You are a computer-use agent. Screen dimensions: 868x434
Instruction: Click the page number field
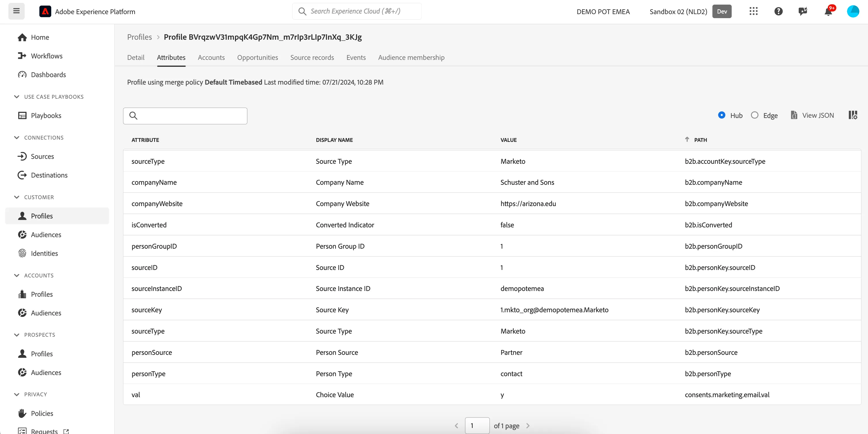477,426
